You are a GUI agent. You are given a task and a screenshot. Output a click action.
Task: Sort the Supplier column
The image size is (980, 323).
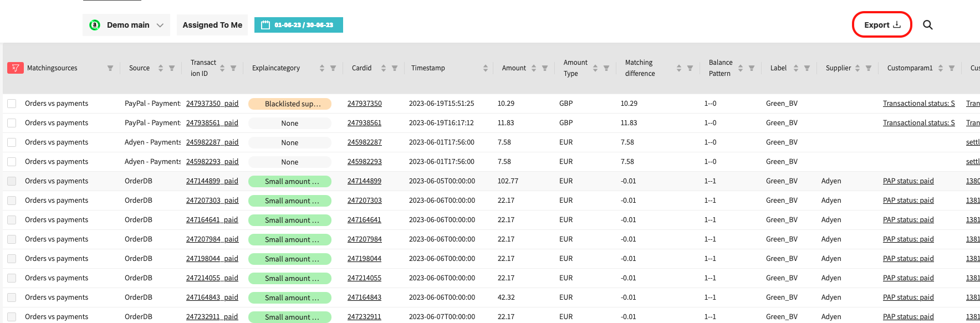point(857,68)
